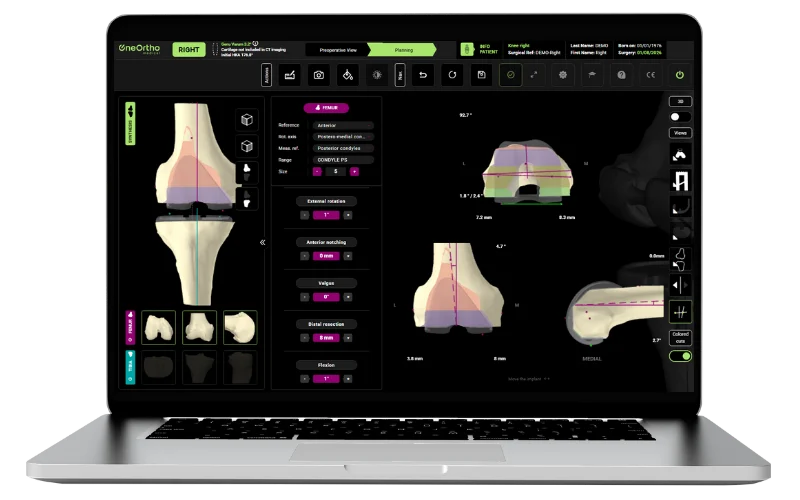Open the Rot. axis dropdown
Screen dimensions: 800x500
coord(343,137)
